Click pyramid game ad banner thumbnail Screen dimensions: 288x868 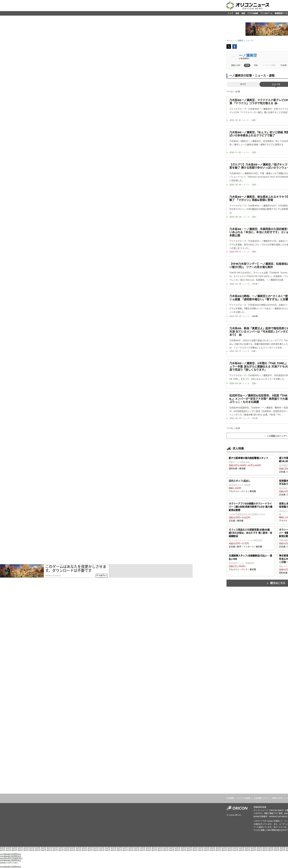22,571
